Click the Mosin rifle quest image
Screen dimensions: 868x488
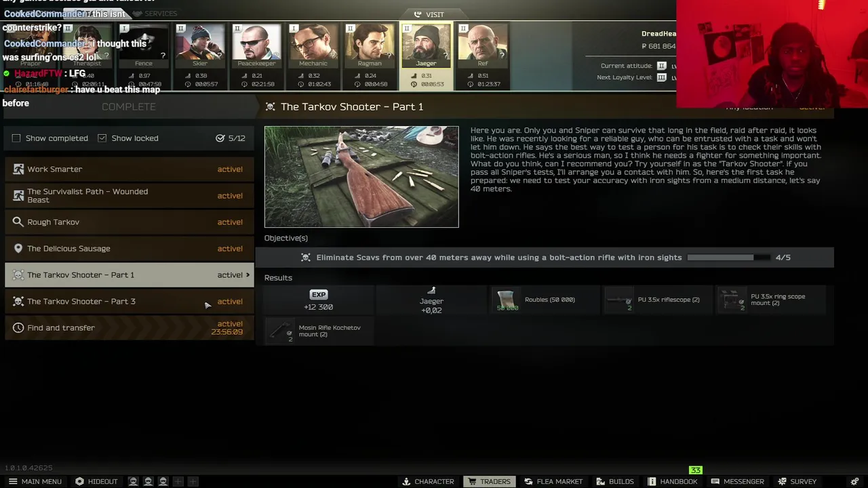[361, 177]
